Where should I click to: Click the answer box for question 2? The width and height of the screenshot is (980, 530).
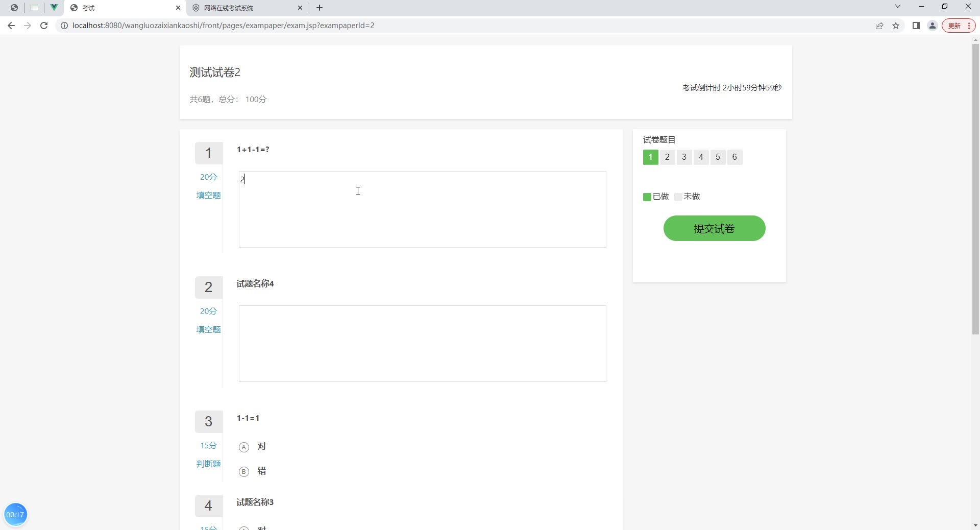click(422, 343)
